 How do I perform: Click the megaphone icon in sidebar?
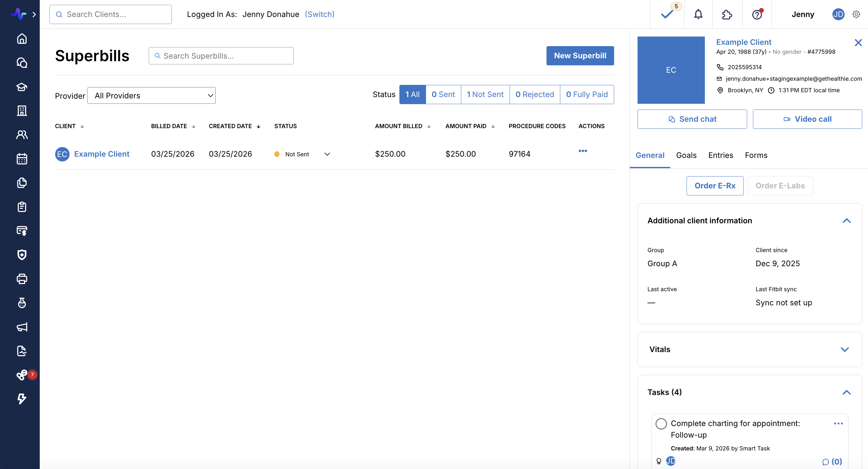point(22,327)
